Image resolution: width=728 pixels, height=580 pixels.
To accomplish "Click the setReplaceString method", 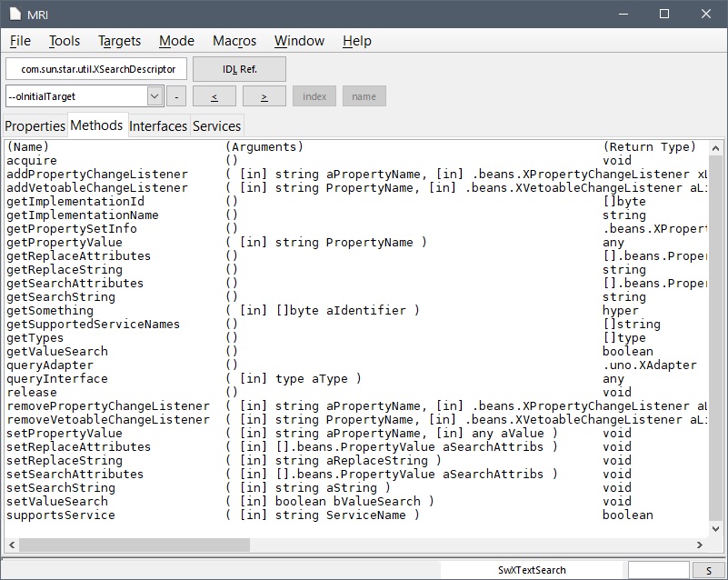I will (x=65, y=461).
